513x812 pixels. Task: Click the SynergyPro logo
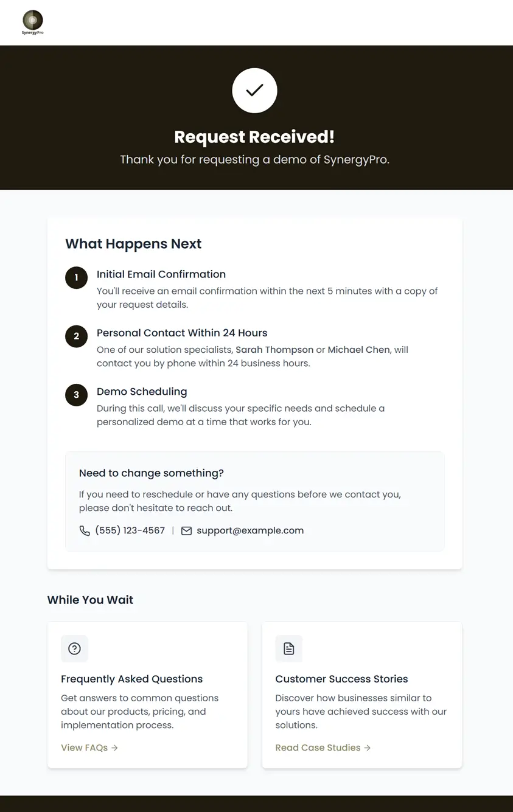pyautogui.click(x=33, y=22)
